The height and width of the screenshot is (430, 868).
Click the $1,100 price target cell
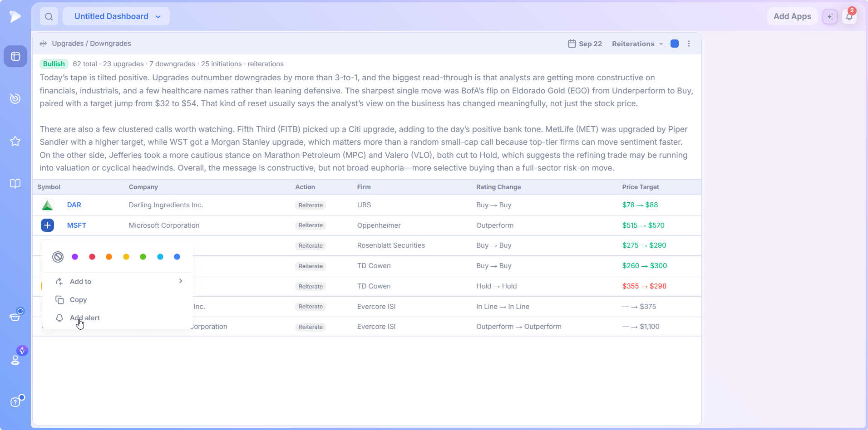(x=641, y=327)
